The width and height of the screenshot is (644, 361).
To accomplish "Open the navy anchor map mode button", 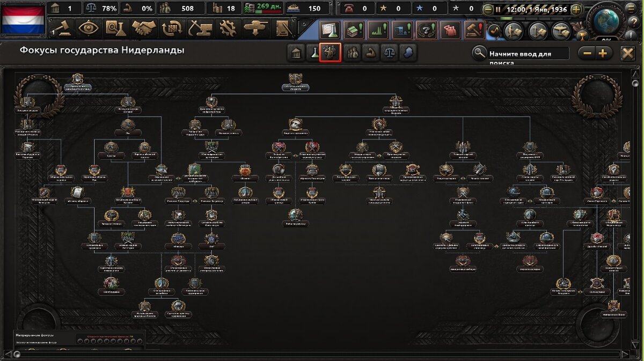I will coord(538,31).
